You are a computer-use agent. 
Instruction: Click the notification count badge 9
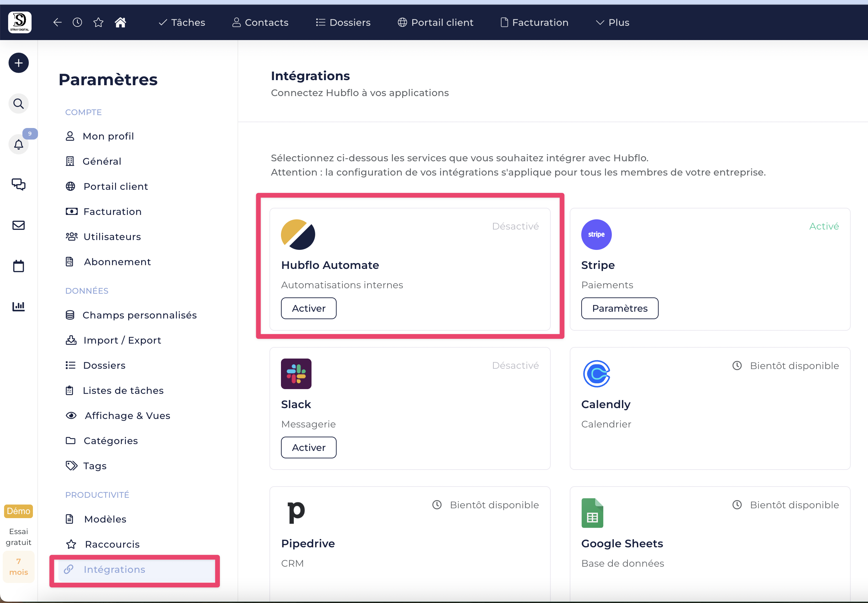coord(30,134)
